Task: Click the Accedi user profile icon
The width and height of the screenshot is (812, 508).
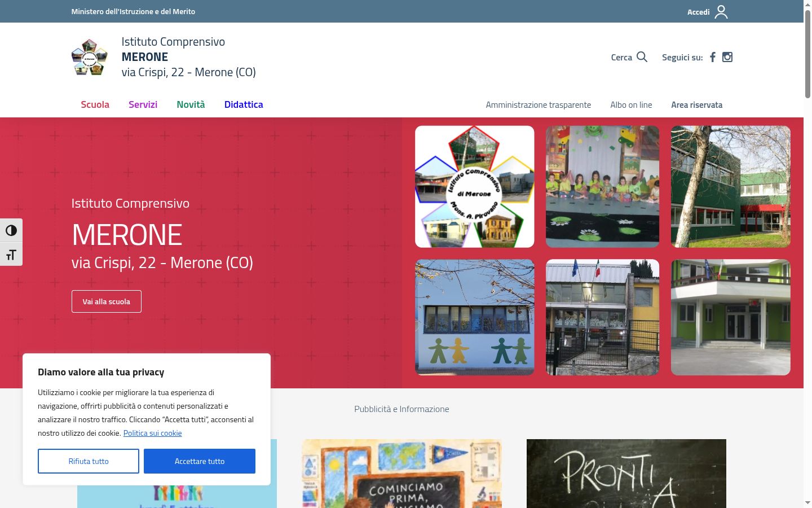Action: click(721, 12)
